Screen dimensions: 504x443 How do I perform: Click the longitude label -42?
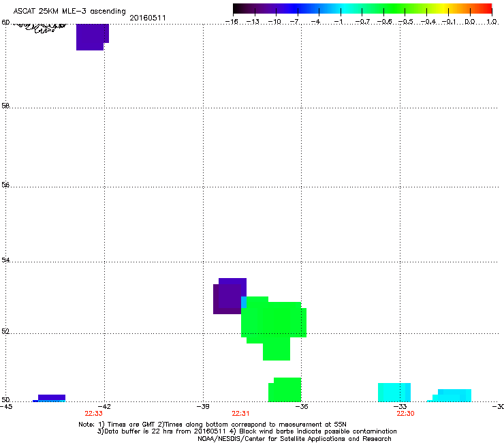(x=104, y=407)
